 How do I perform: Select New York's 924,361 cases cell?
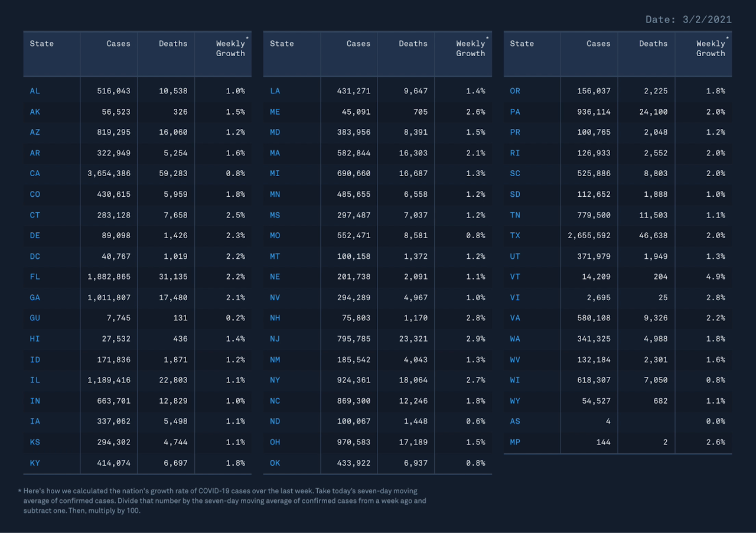tap(351, 380)
